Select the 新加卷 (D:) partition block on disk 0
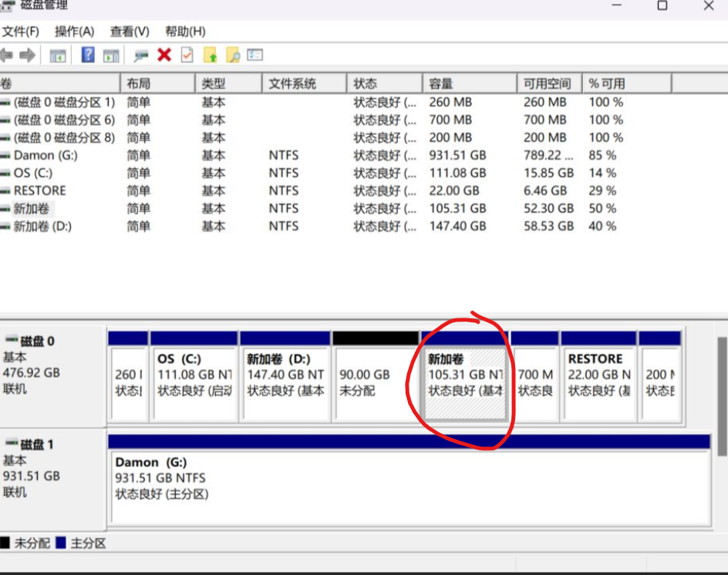The height and width of the screenshot is (575, 728). tap(285, 376)
